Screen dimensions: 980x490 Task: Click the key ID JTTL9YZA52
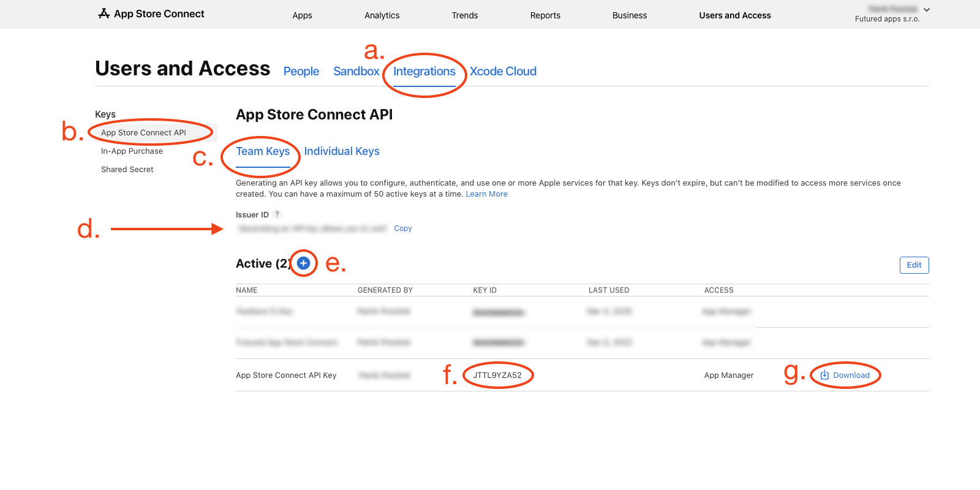[x=497, y=375]
